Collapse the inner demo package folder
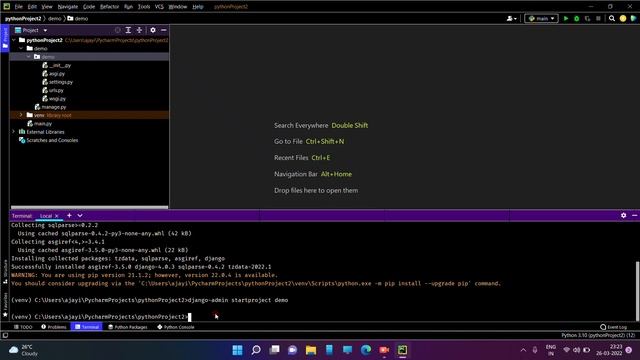The image size is (640, 360). (29, 57)
